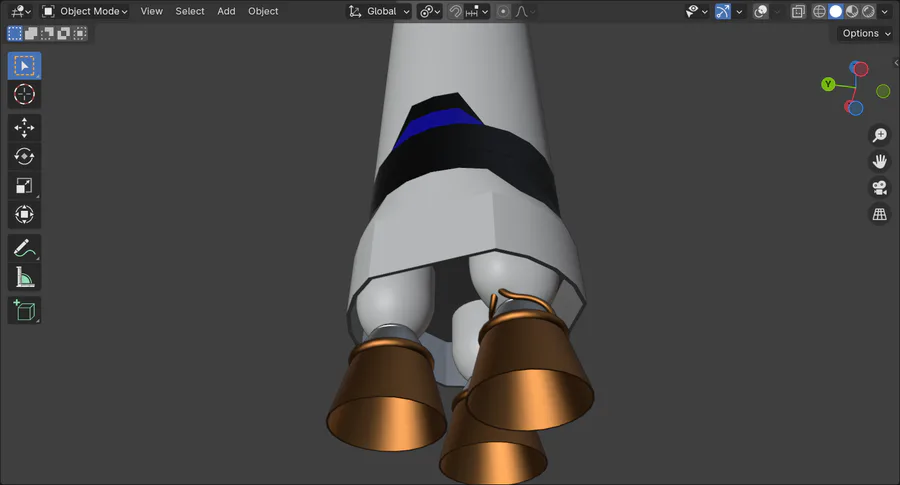Open the viewport shading options dropdown
The image size is (900, 485).
(885, 11)
